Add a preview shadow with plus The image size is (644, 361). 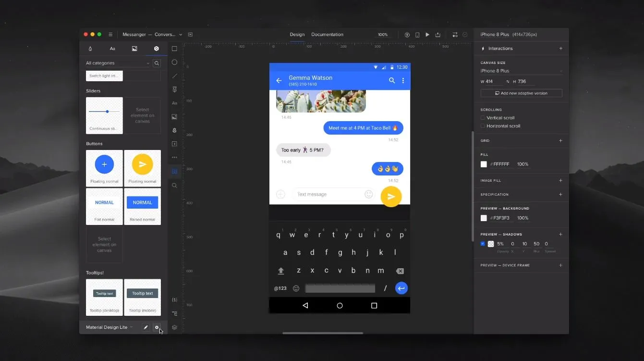[x=560, y=235]
